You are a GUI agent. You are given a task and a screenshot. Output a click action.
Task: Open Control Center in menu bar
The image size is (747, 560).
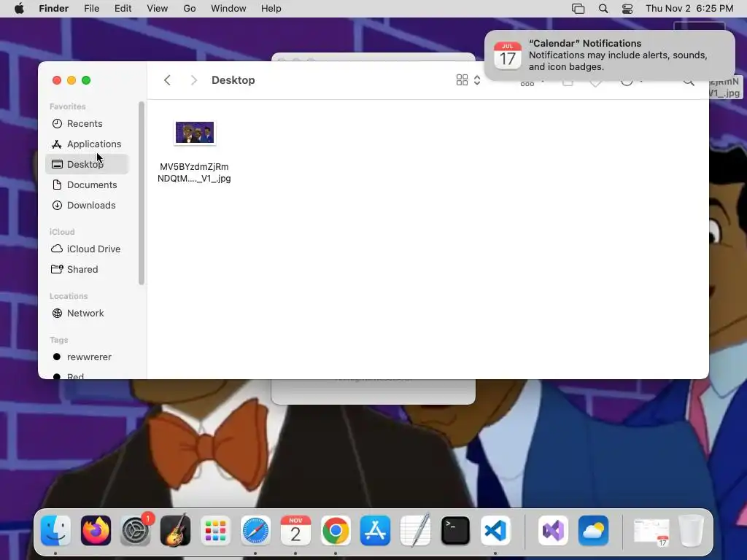[x=627, y=9]
